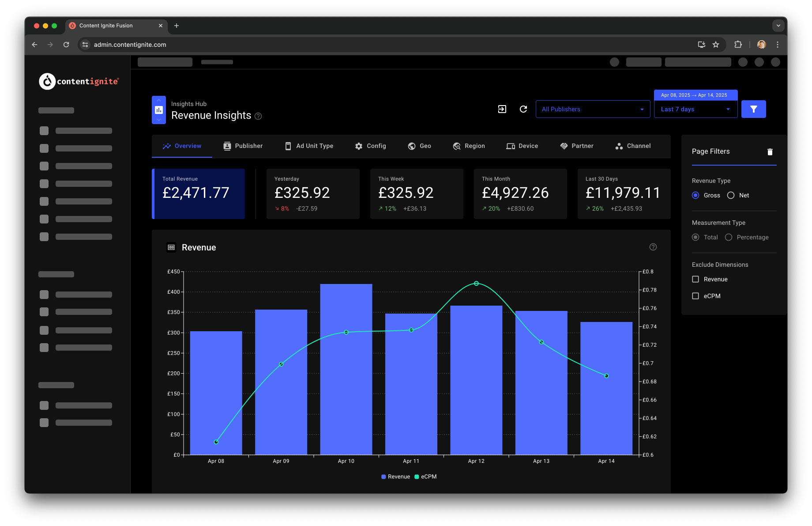Go back in the browser

pyautogui.click(x=34, y=45)
